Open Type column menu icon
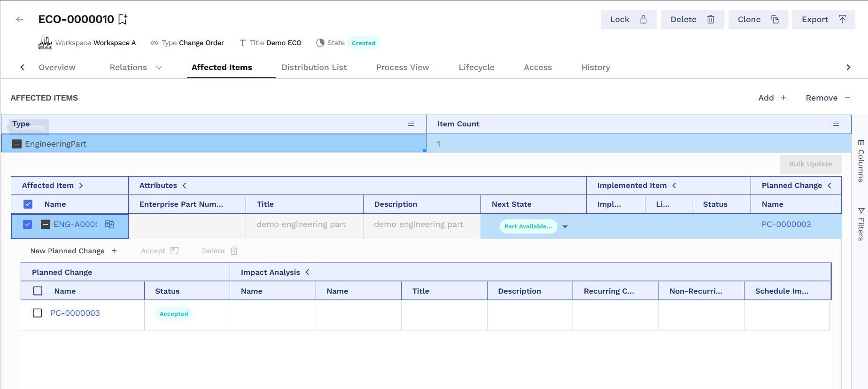The width and height of the screenshot is (868, 389). point(411,124)
